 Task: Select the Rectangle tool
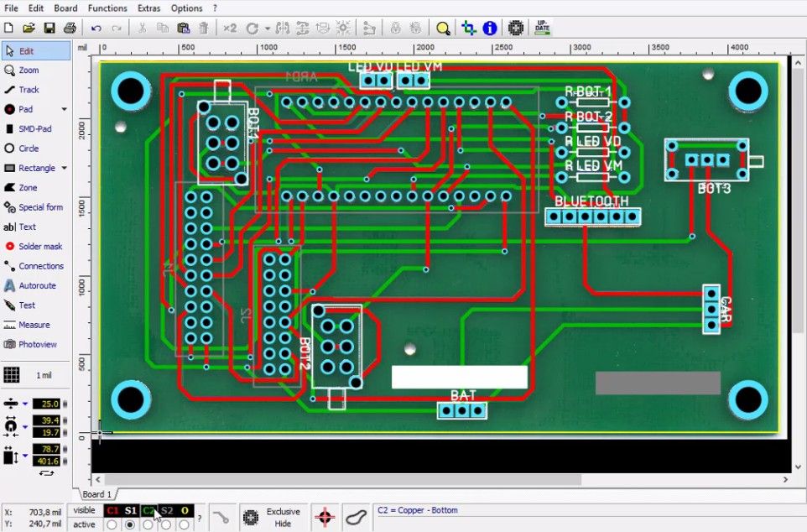30,168
